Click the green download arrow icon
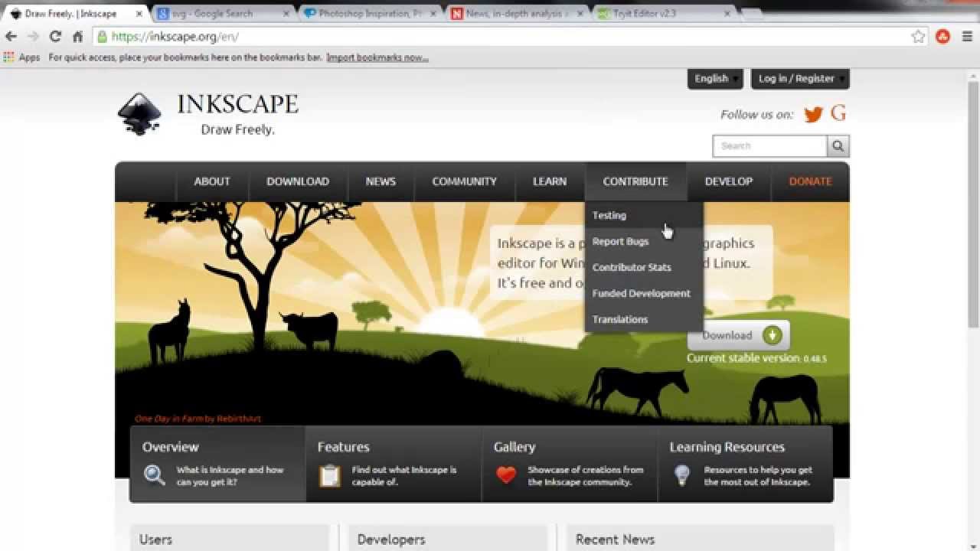980x551 pixels. 773,335
